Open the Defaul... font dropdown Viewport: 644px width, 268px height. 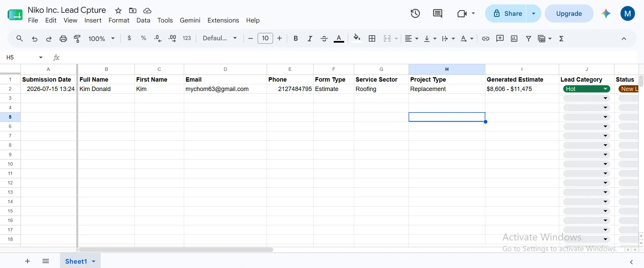pyautogui.click(x=220, y=38)
